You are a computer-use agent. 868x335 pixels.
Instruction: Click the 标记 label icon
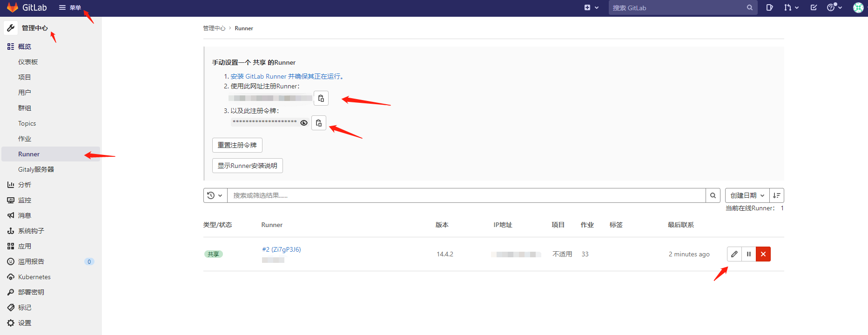coord(11,308)
